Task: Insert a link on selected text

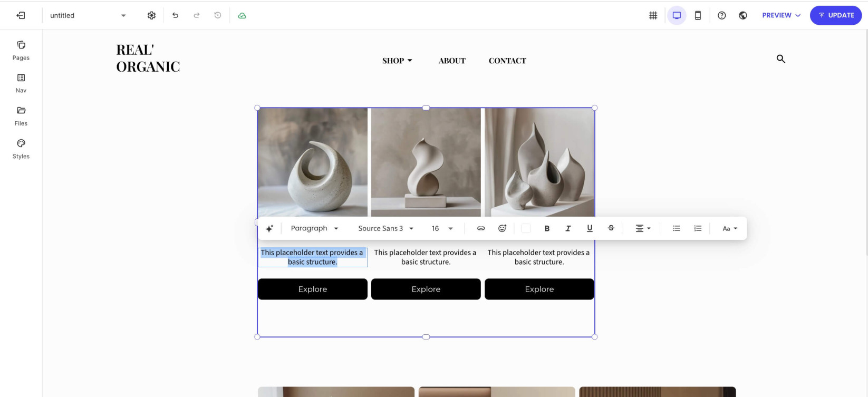Action: pos(481,228)
